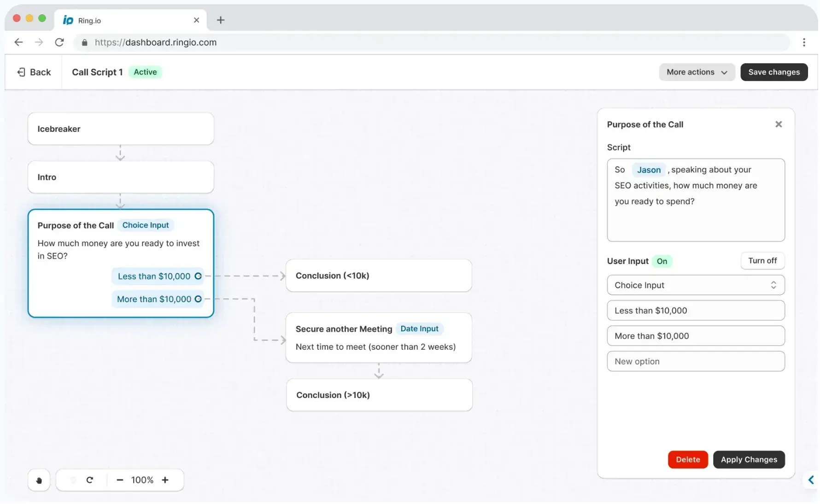Screen dimensions: 820x504
Task: Select the Conclusion (<10k) node
Action: click(x=379, y=275)
